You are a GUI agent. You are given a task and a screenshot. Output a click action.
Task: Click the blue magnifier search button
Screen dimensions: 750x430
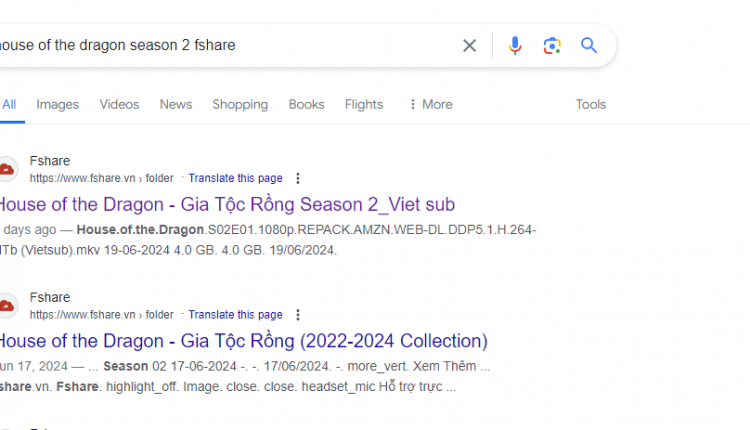pyautogui.click(x=589, y=45)
